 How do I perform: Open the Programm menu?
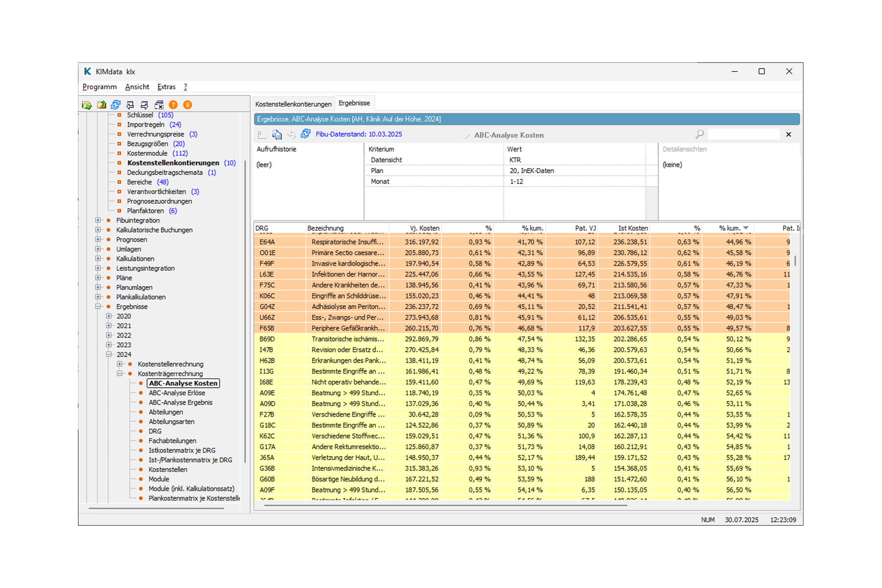[99, 87]
